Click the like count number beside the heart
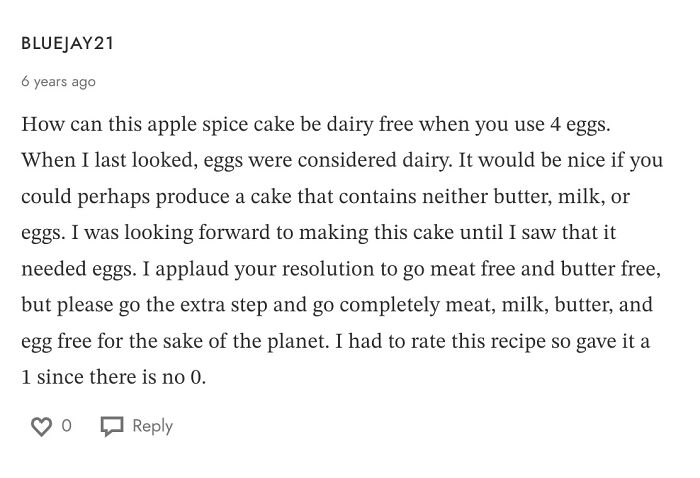Screen dimensions: 700x478 tap(67, 426)
